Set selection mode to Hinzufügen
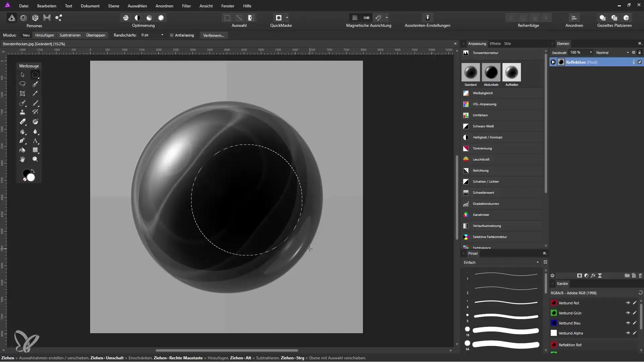 coord(45,35)
